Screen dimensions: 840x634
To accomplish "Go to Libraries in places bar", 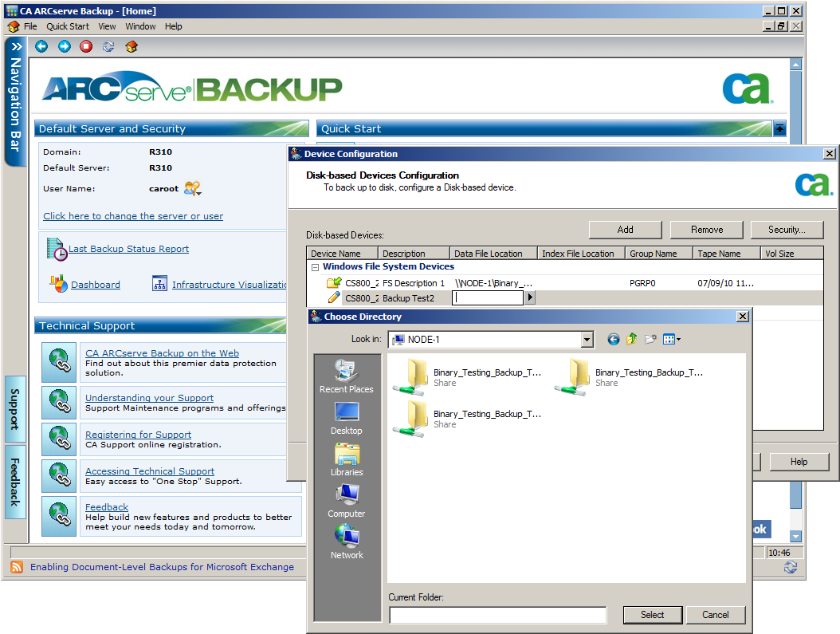I will (347, 459).
